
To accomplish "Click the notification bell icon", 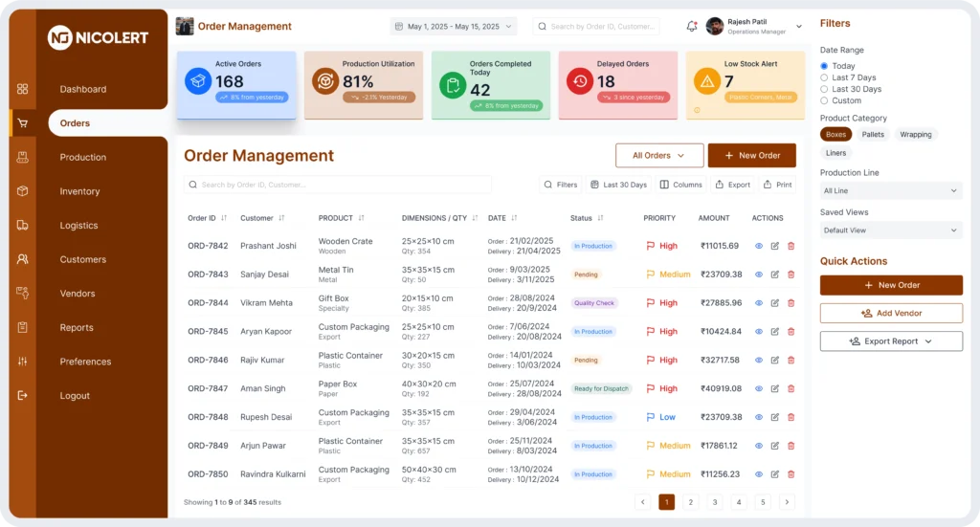I will [x=692, y=27].
